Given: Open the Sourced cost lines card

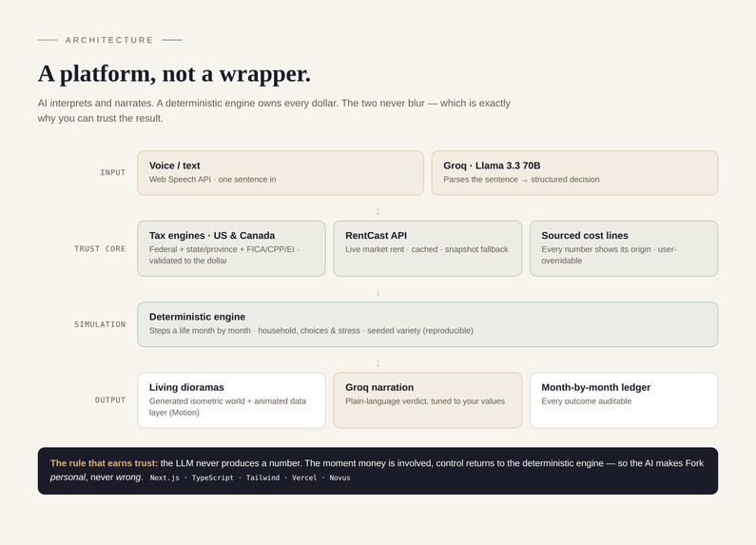Looking at the screenshot, I should click(x=624, y=248).
